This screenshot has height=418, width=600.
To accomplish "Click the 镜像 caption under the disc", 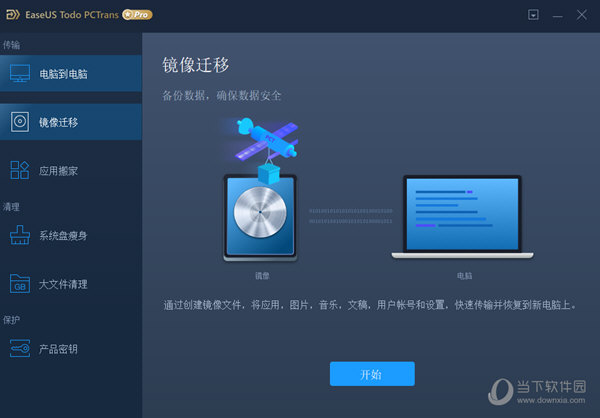I will click(x=262, y=276).
